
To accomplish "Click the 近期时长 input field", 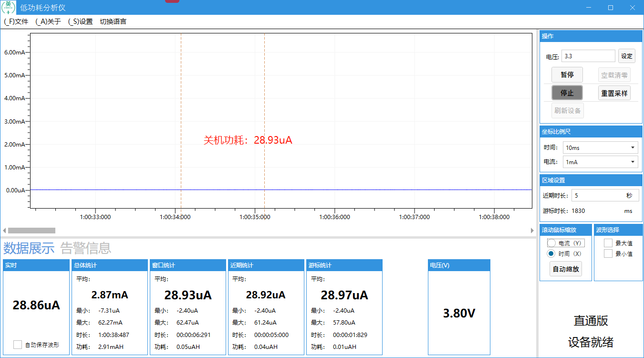I will tap(605, 196).
